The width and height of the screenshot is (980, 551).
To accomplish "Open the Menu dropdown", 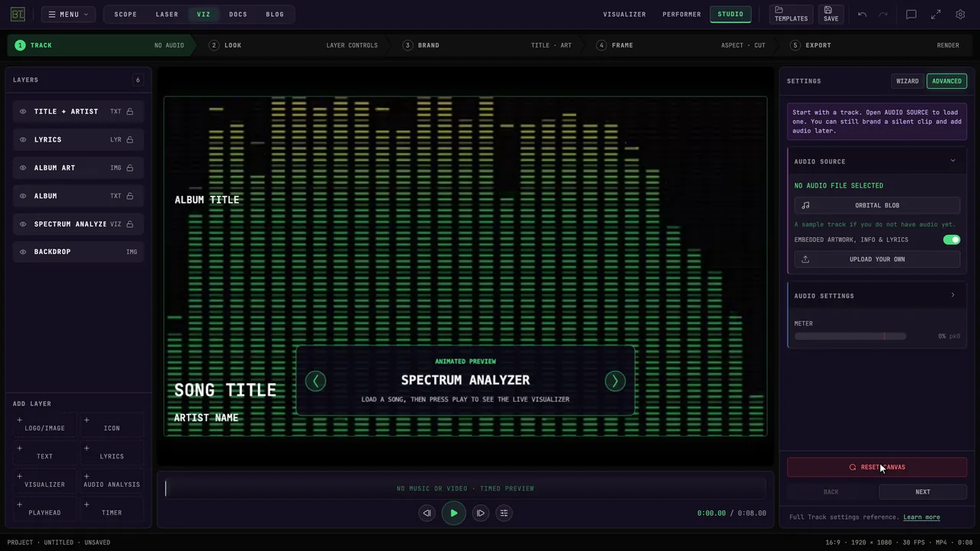I will [68, 15].
